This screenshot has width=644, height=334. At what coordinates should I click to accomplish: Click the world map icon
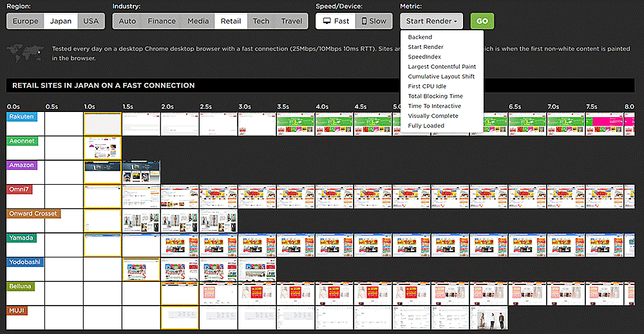coord(24,52)
